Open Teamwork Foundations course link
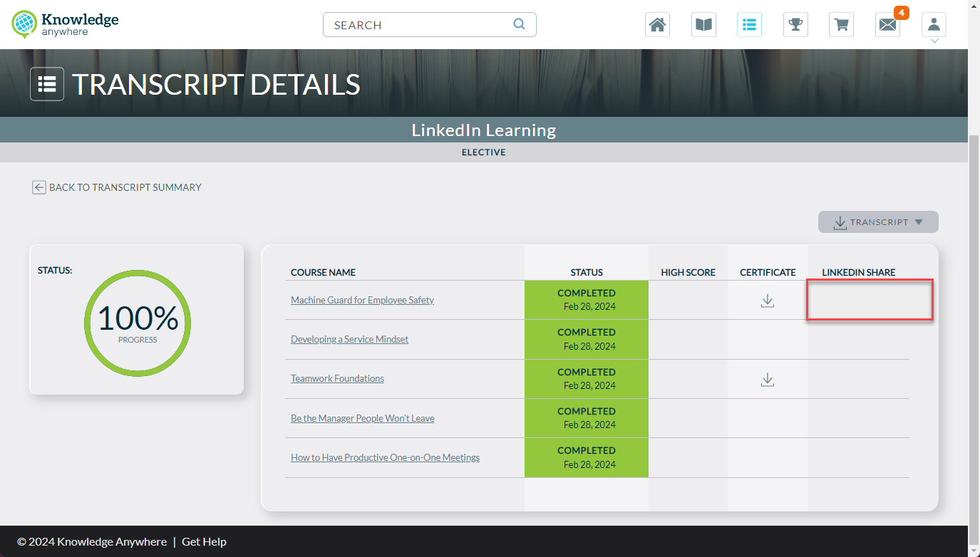The height and width of the screenshot is (557, 980). click(x=337, y=378)
